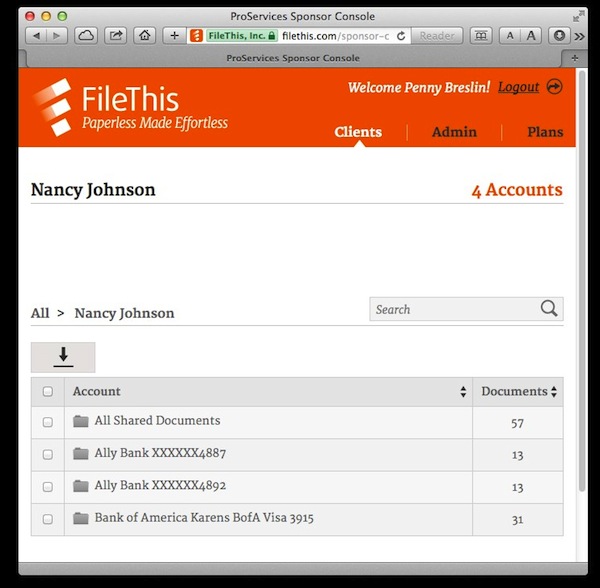Open the bookmarks book icon
This screenshot has width=600, height=588.
[481, 36]
